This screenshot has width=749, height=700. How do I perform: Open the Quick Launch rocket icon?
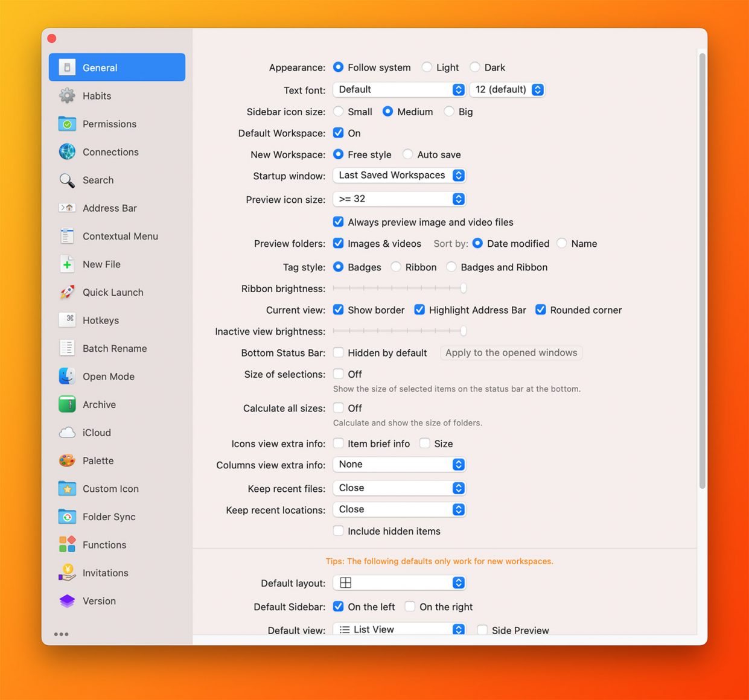click(x=67, y=293)
